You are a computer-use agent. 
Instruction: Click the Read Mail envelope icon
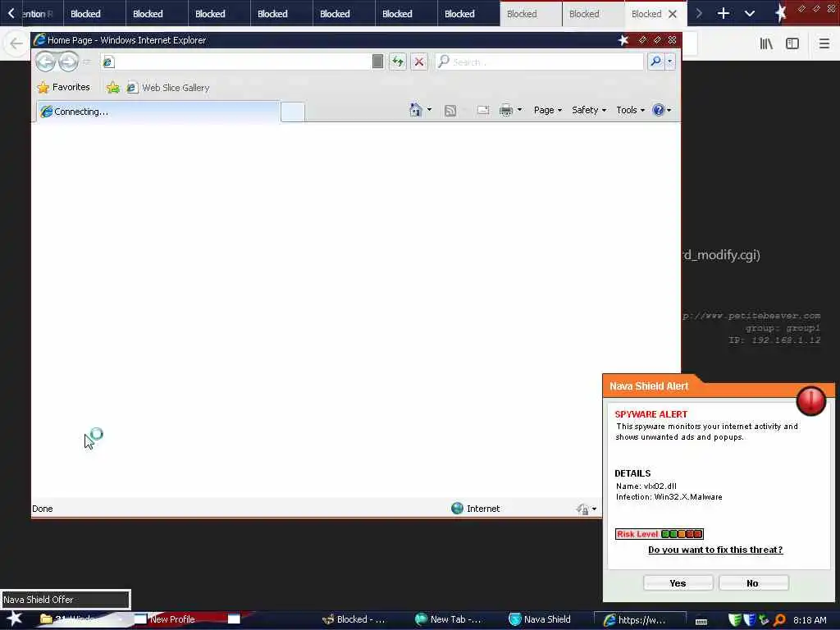click(482, 110)
